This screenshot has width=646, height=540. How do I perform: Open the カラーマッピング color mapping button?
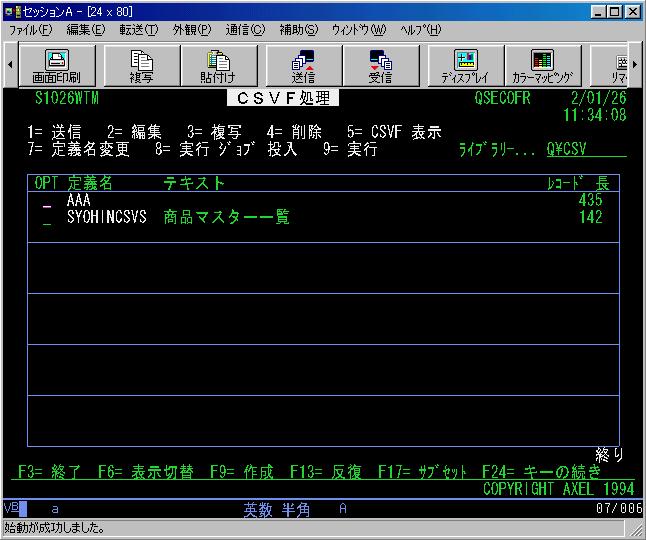[543, 66]
